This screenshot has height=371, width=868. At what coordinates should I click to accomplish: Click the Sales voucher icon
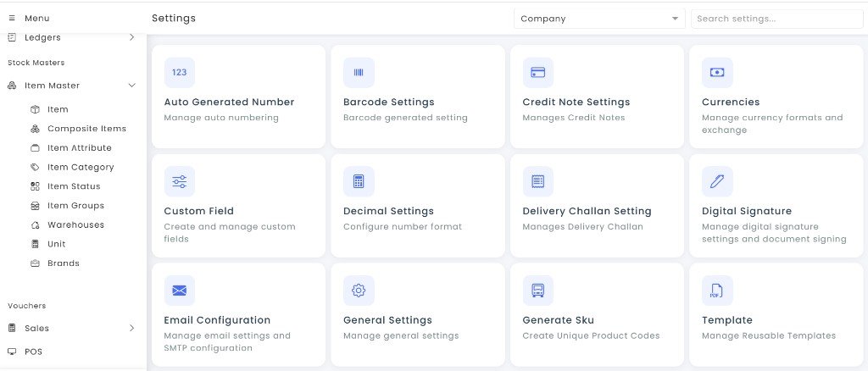pyautogui.click(x=12, y=328)
